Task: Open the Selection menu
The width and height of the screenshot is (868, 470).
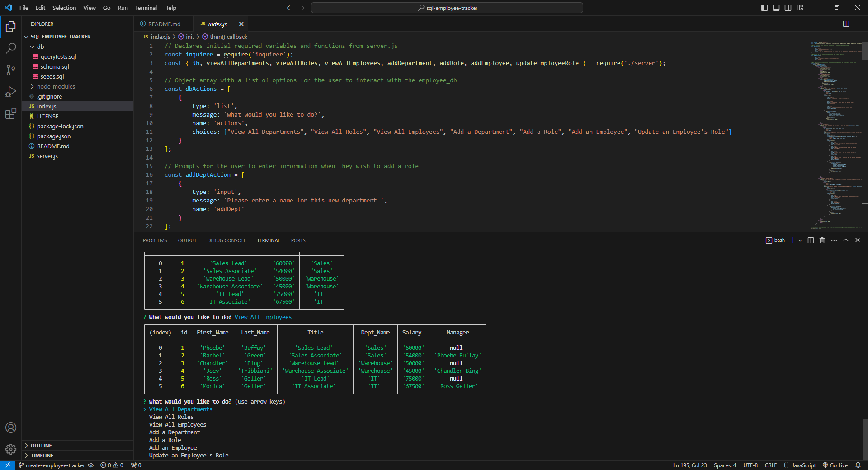Action: (64, 8)
